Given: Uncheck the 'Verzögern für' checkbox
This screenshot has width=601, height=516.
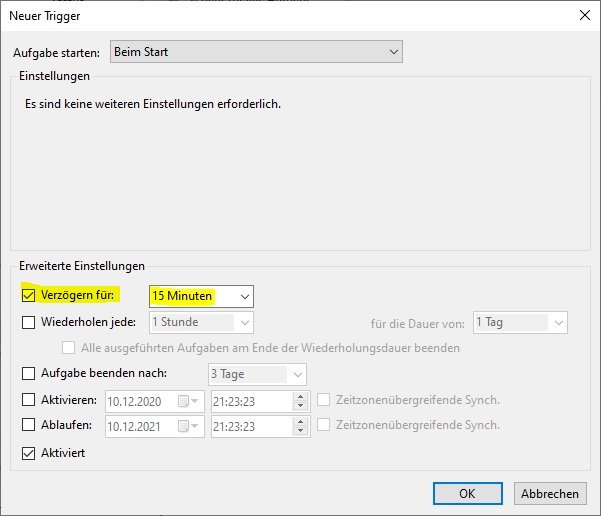Looking at the screenshot, I should 28,296.
